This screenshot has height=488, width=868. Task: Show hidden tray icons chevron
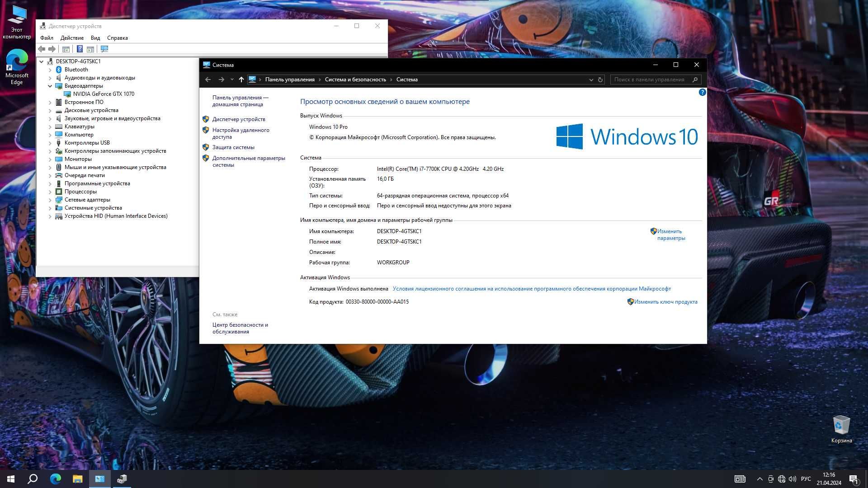tap(759, 479)
